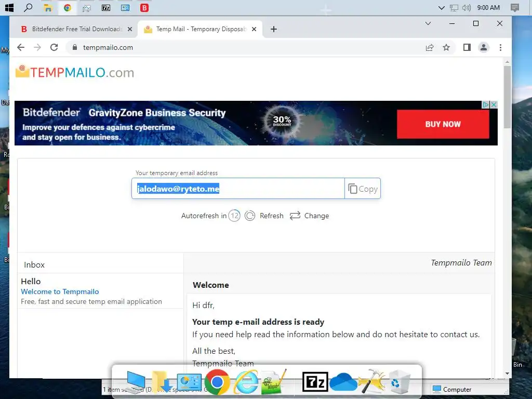Open the 7-Zip taskbar icon
This screenshot has width=532, height=399.
pos(106,7)
